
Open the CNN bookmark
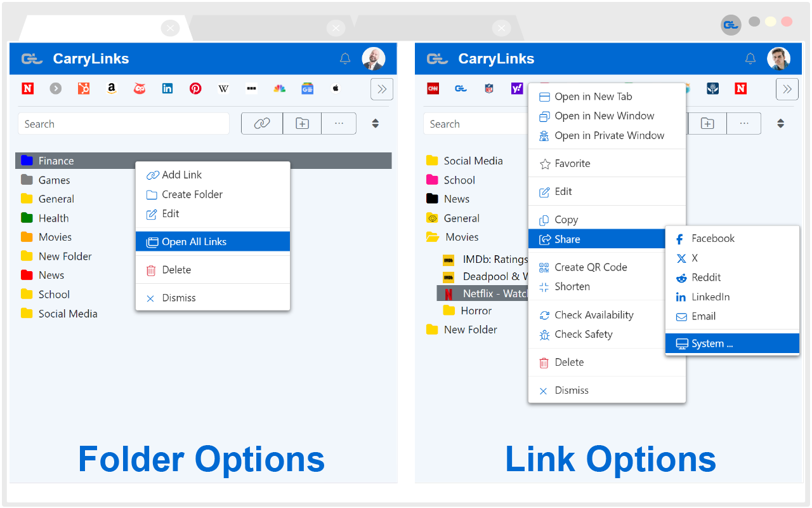[433, 88]
